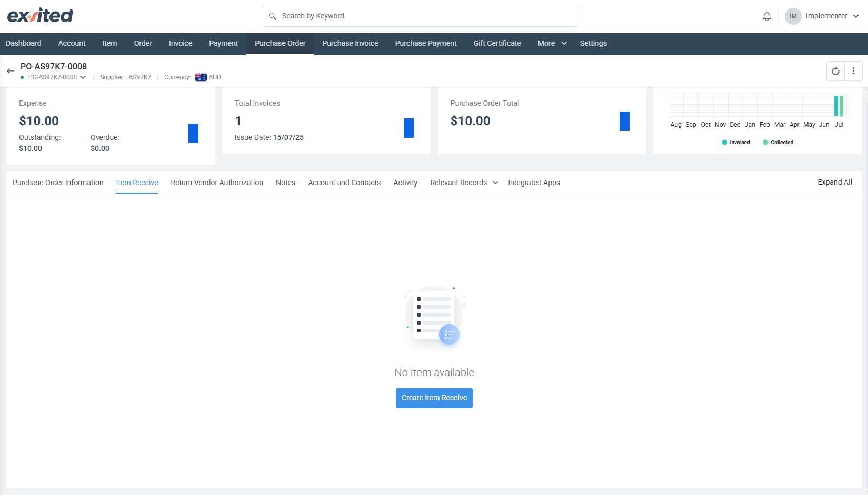Screen dimensions: 868x496
Task: Click supplier AS97K7 link
Action: click(x=140, y=77)
